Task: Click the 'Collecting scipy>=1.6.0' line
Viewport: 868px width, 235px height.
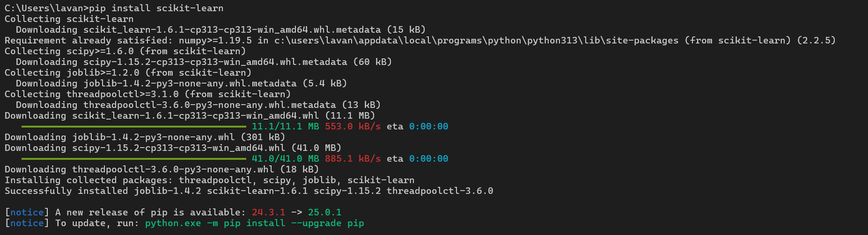Action: tap(125, 51)
